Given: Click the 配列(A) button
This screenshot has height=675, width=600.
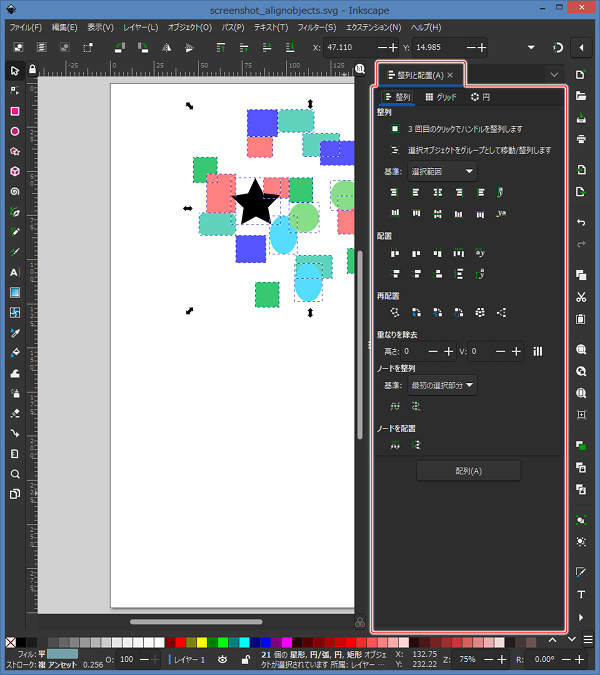Looking at the screenshot, I should click(468, 471).
